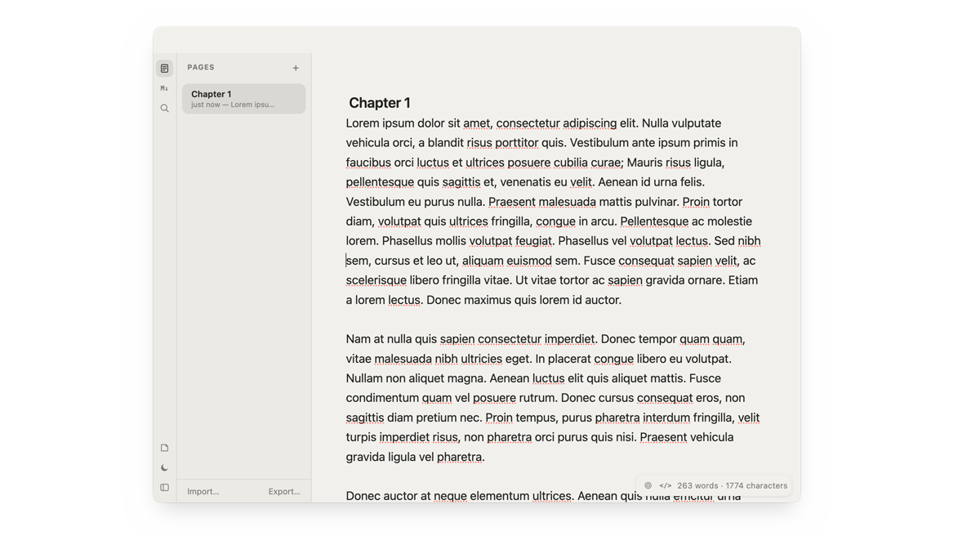Viewport: 980px width, 536px height.
Task: Add a new page with the plus button
Action: pyautogui.click(x=296, y=68)
